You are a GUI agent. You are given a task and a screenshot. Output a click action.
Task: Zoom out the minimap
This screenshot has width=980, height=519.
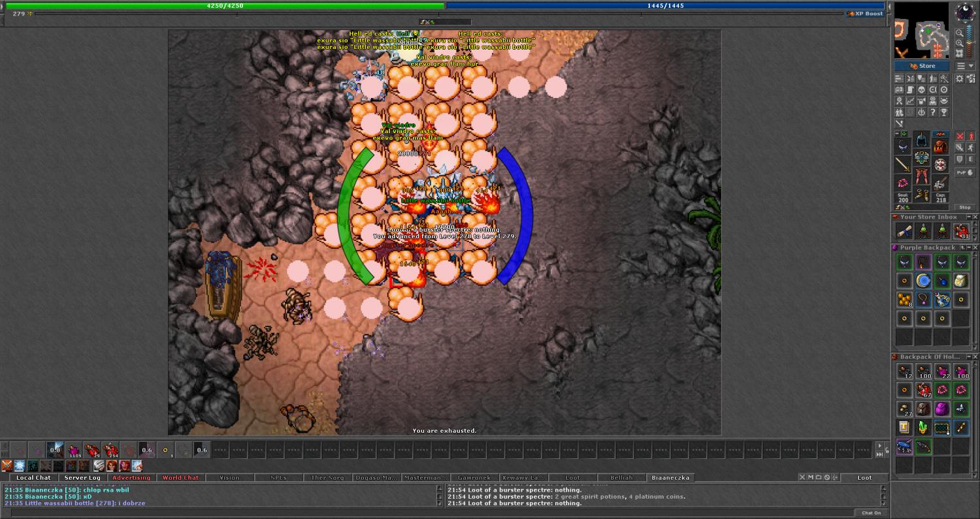click(x=960, y=31)
